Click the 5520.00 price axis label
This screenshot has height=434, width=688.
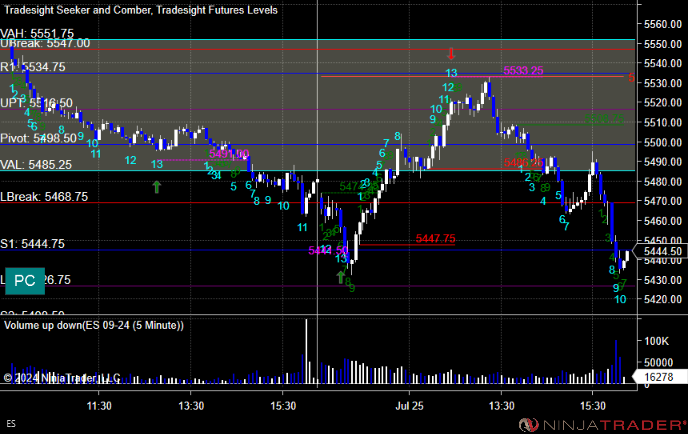(663, 103)
